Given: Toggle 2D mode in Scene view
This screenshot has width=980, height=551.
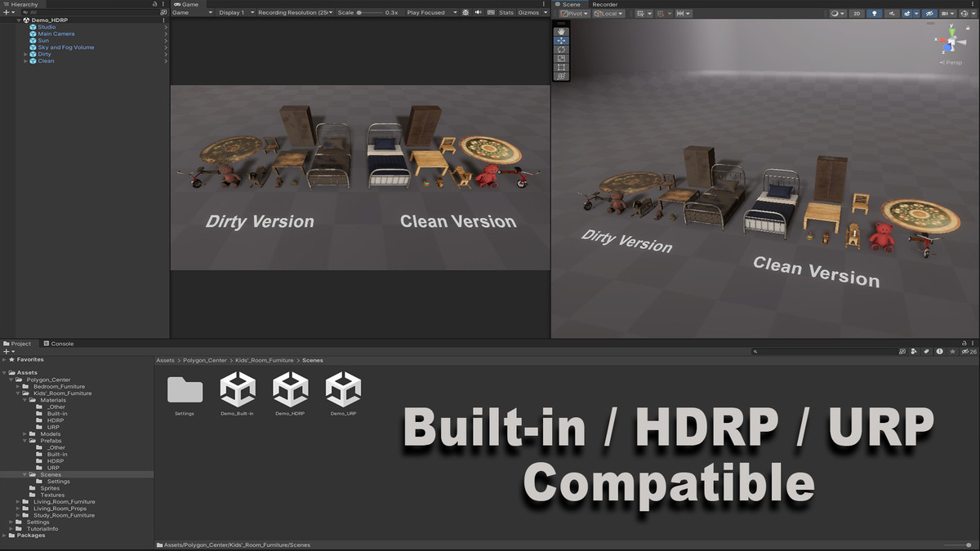Looking at the screenshot, I should pos(857,13).
